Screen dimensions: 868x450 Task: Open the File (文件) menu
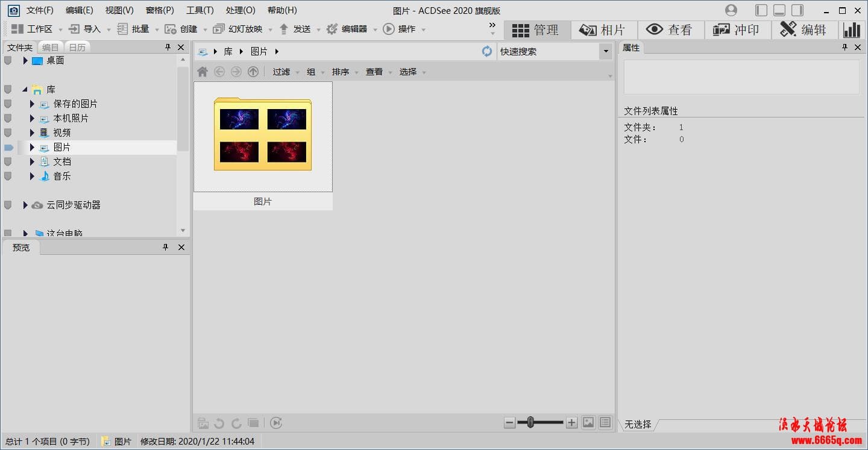[x=40, y=10]
